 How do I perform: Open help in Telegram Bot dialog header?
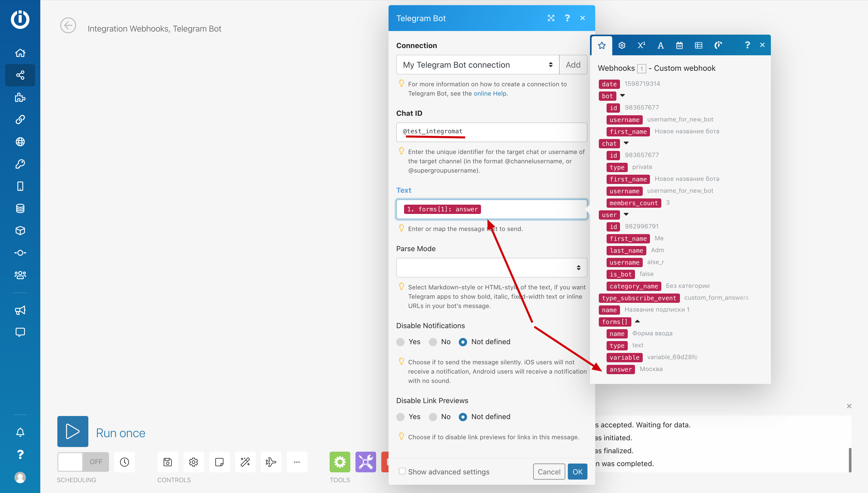click(567, 18)
